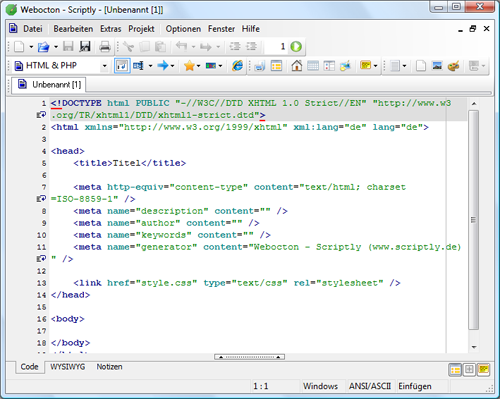Click the green Go to line button

(296, 47)
